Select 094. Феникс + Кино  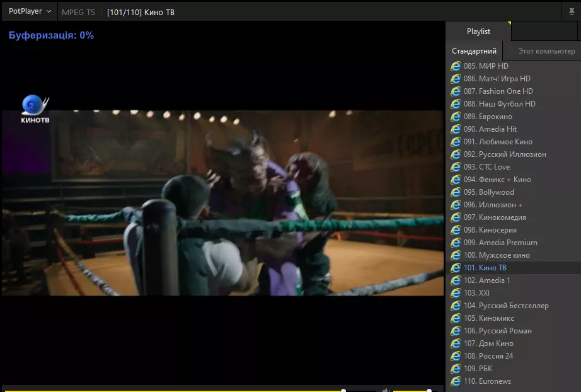tap(514, 180)
